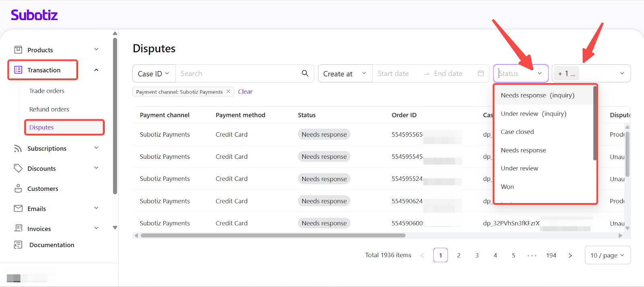
Task: Go to page 194
Action: [x=551, y=255]
